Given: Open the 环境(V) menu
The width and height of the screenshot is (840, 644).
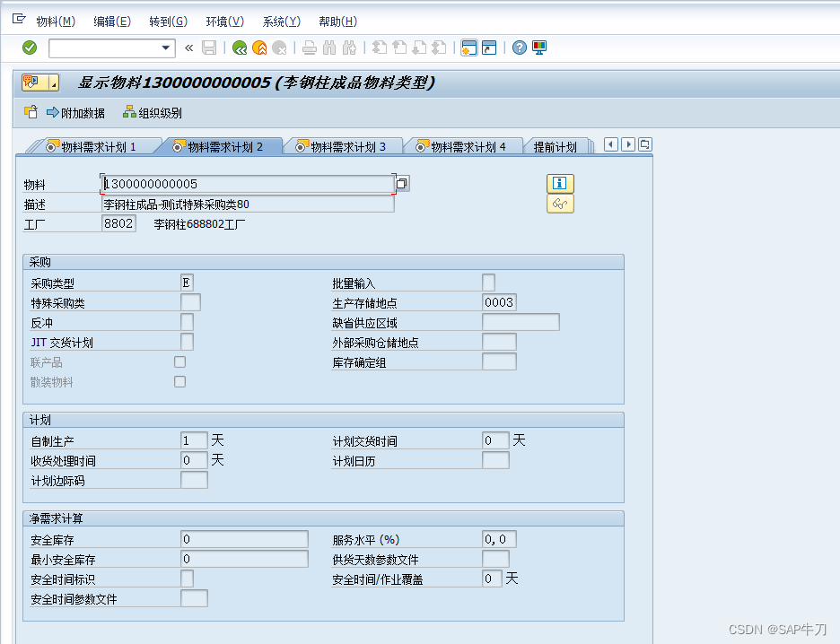Looking at the screenshot, I should point(225,22).
